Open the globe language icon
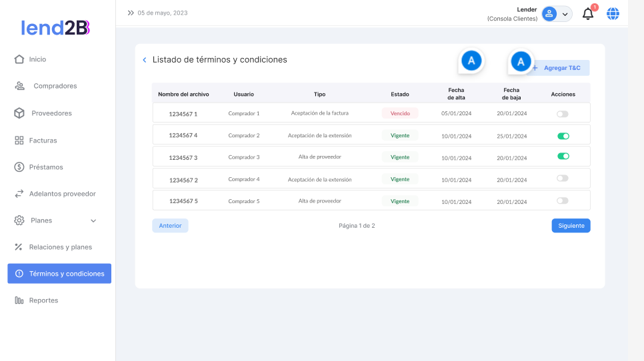The image size is (644, 361). [x=613, y=14]
